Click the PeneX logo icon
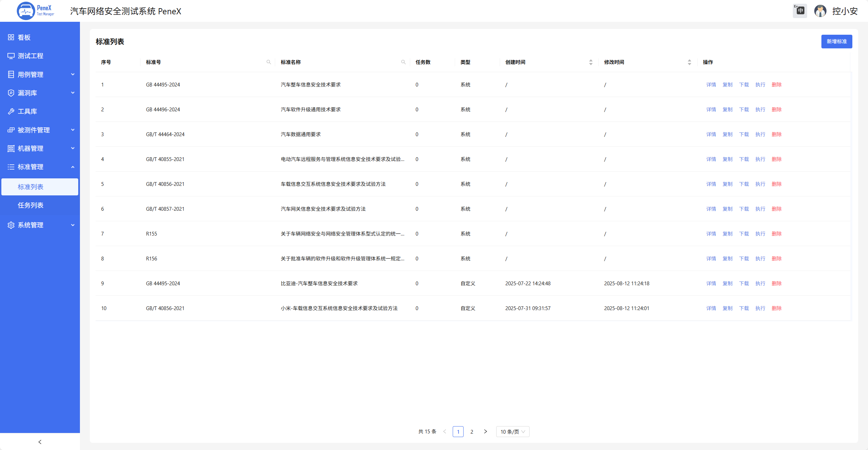 tap(26, 11)
